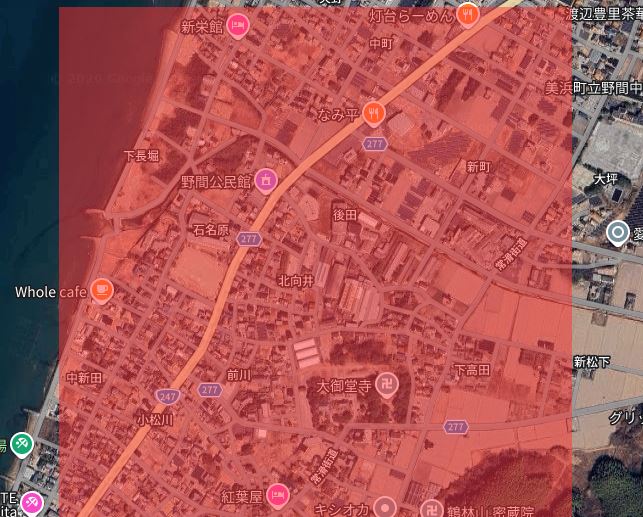643x517 pixels.
Task: Select route 277 shield near 下高田
Action: tap(455, 427)
